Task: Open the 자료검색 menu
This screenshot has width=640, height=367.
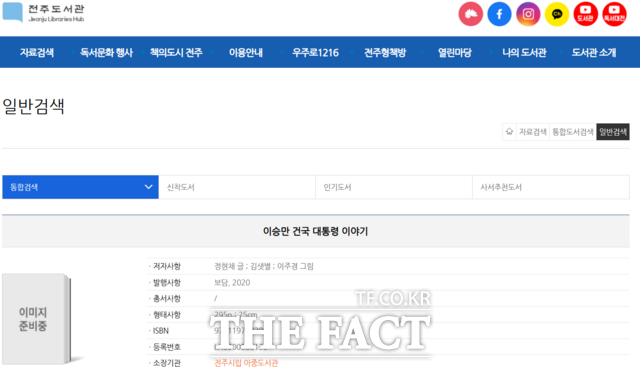Action: [37, 52]
